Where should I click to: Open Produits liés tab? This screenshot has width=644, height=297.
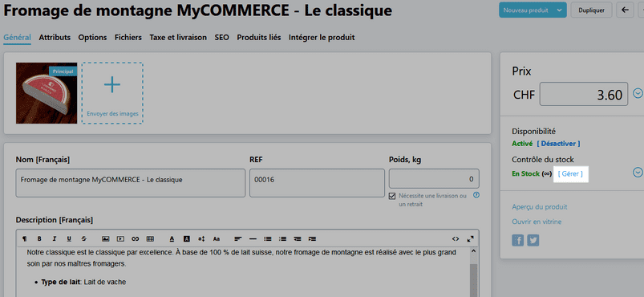pyautogui.click(x=259, y=38)
